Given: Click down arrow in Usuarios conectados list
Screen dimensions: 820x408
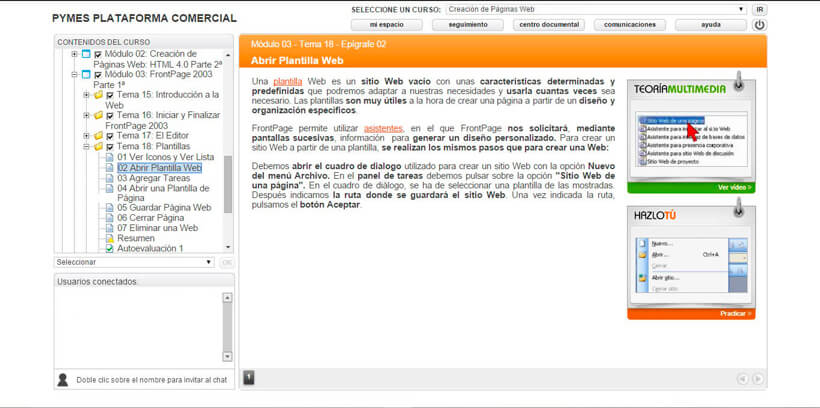Looking at the screenshot, I should coord(227,356).
